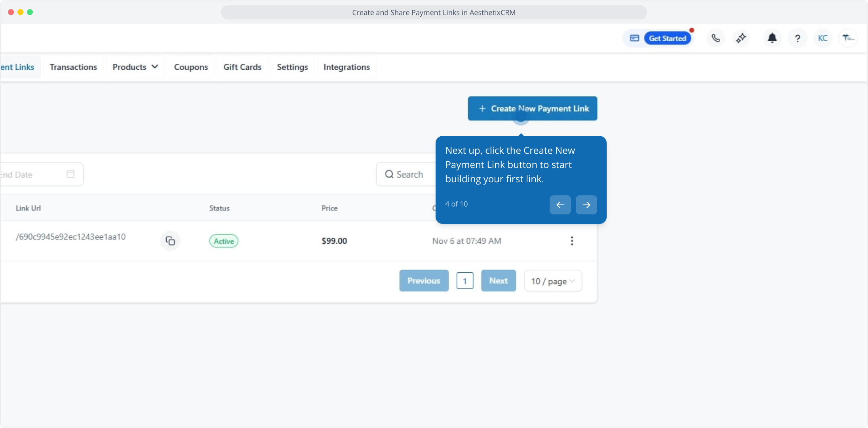This screenshot has width=868, height=428.
Task: Click the Next pagination button
Action: pos(498,281)
